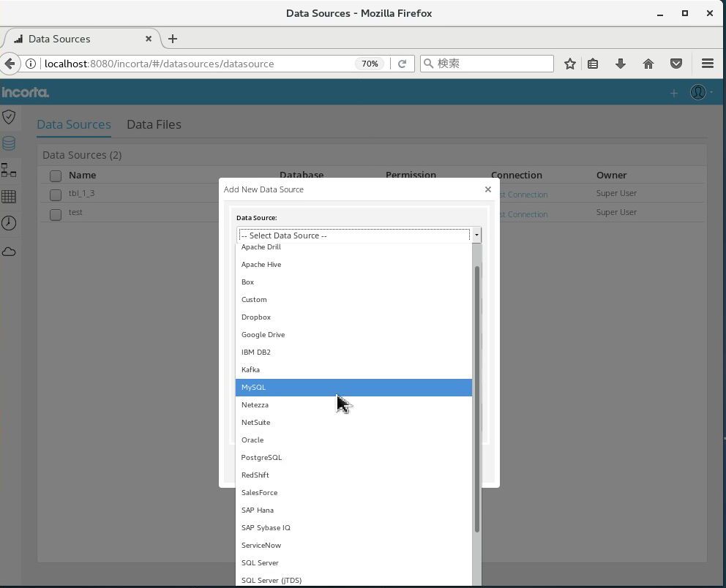Show bookmarks list icon

click(x=593, y=64)
